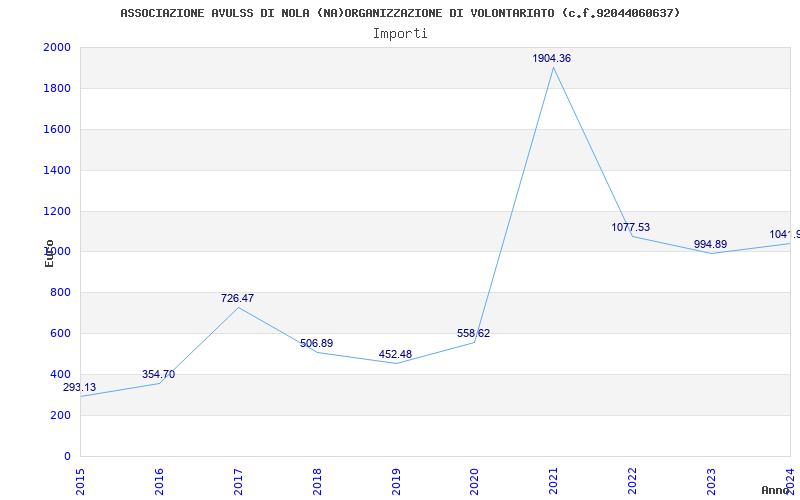
Task: Click the 1800 y-axis tick label
Action: (x=57, y=88)
